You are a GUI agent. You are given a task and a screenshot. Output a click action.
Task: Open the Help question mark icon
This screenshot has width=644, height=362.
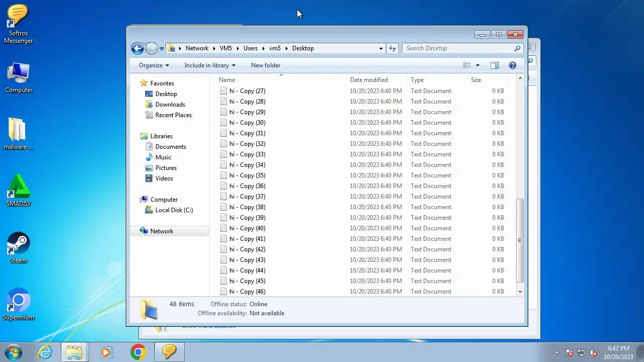point(513,65)
